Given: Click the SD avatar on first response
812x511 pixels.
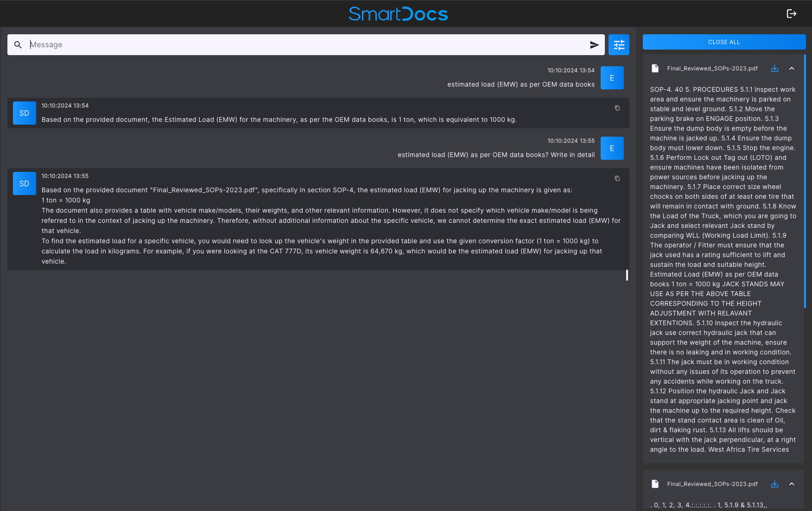Looking at the screenshot, I should (25, 113).
